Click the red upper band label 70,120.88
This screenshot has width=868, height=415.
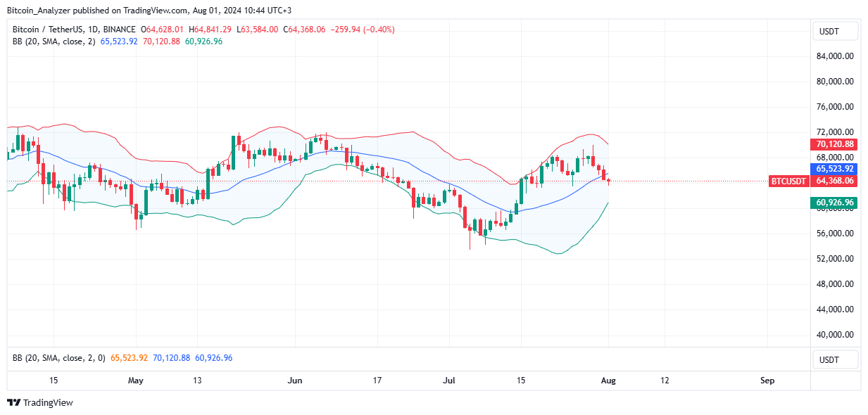[834, 143]
